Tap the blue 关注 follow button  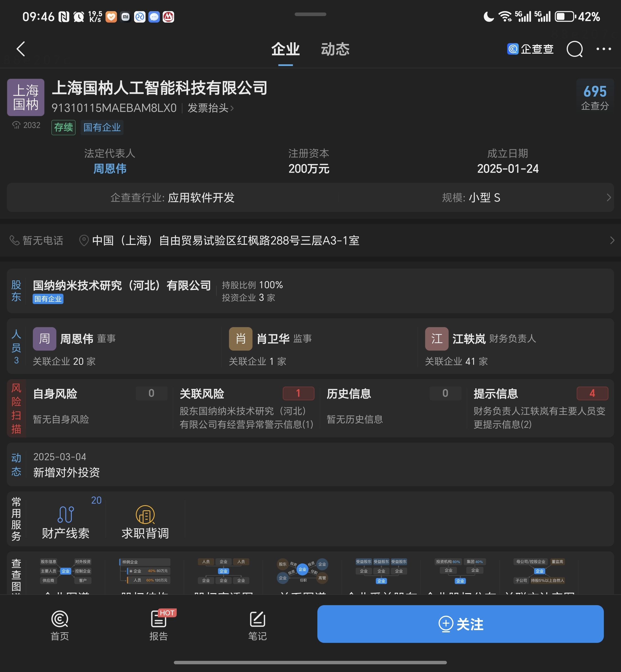tap(460, 624)
